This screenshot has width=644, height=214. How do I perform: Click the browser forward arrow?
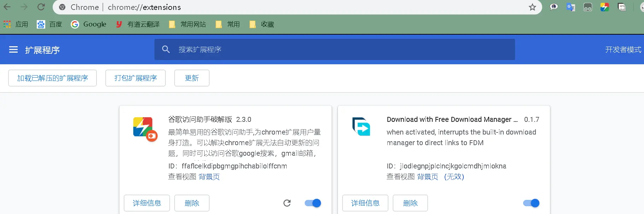(24, 7)
